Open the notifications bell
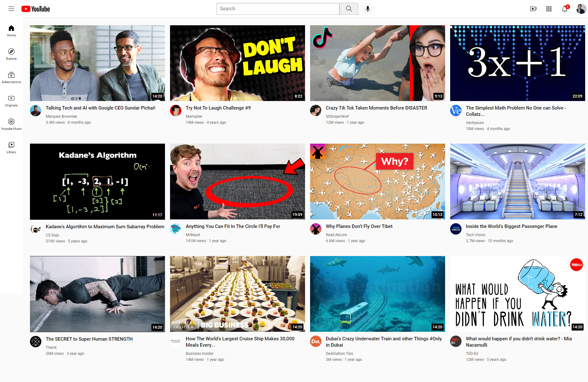This screenshot has height=382, width=588. point(565,9)
